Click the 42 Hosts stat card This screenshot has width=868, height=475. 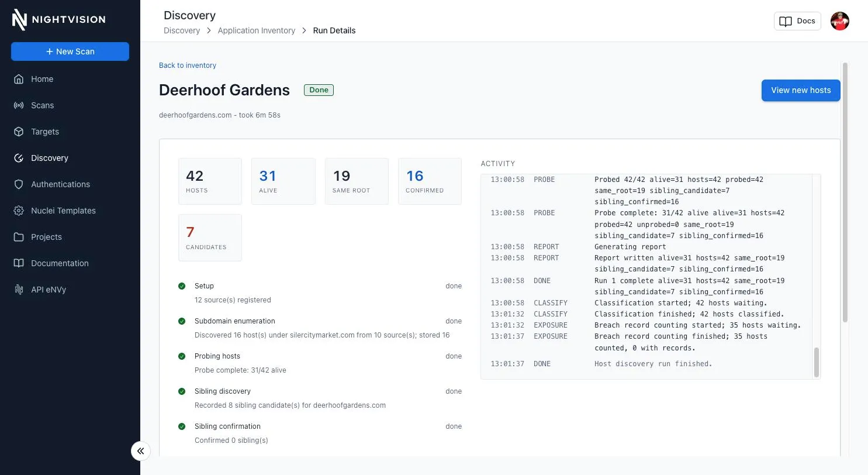pyautogui.click(x=210, y=181)
